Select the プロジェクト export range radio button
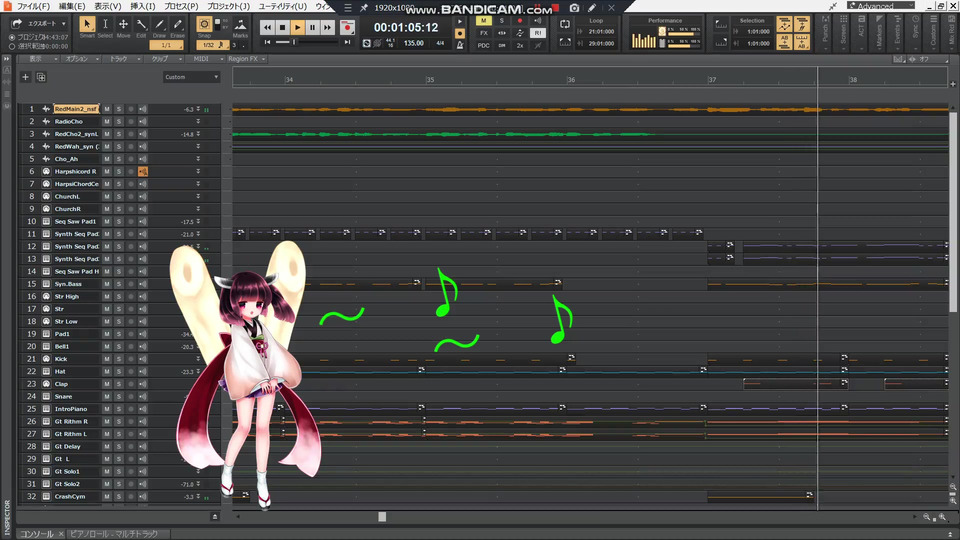Image resolution: width=960 pixels, height=540 pixels. click(12, 37)
